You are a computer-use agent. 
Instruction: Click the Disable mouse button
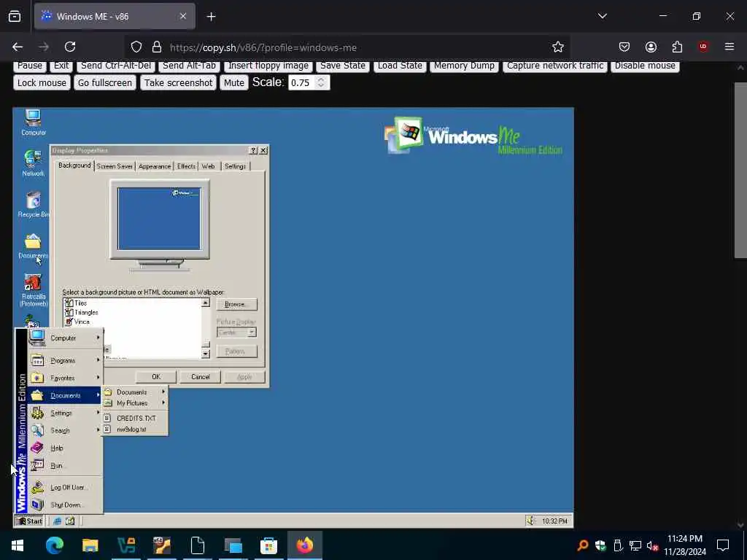(645, 66)
